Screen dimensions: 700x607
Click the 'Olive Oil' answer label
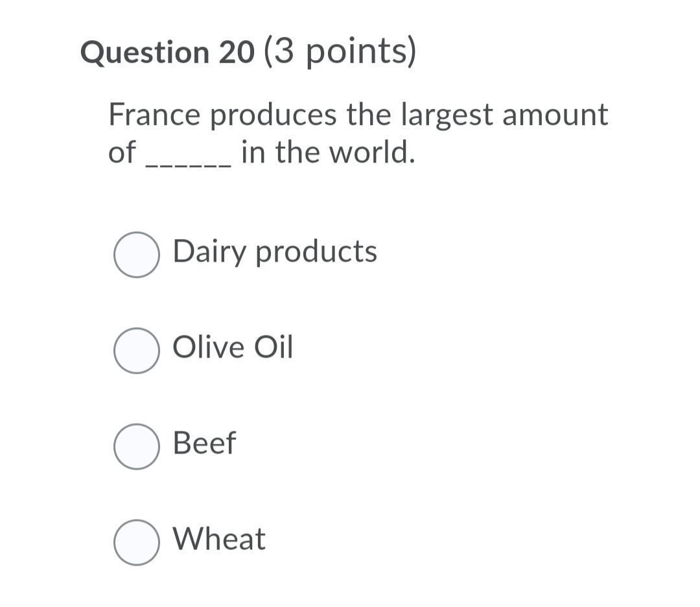[233, 347]
